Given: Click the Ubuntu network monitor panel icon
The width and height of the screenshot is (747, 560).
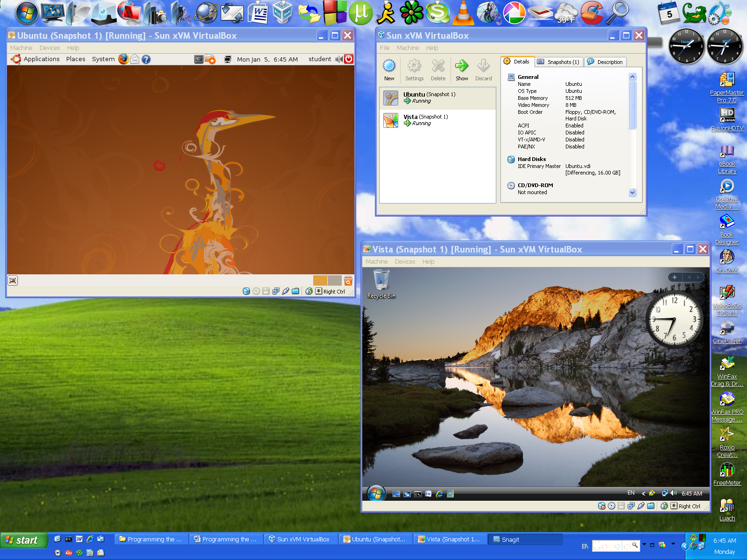Looking at the screenshot, I should [x=228, y=59].
